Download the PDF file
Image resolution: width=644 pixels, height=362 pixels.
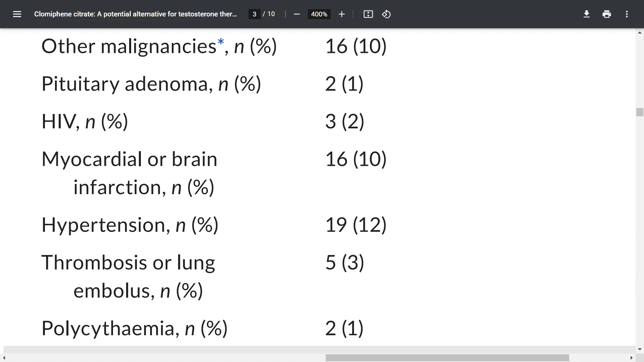586,14
